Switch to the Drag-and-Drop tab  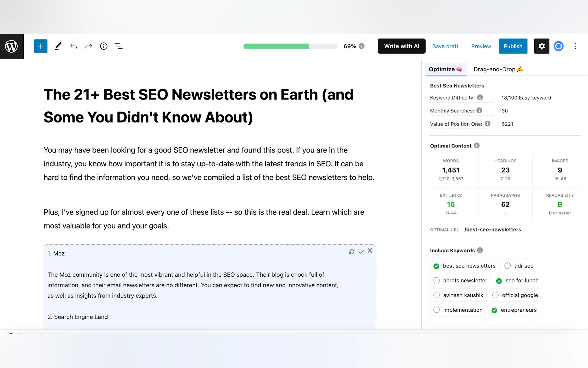498,69
